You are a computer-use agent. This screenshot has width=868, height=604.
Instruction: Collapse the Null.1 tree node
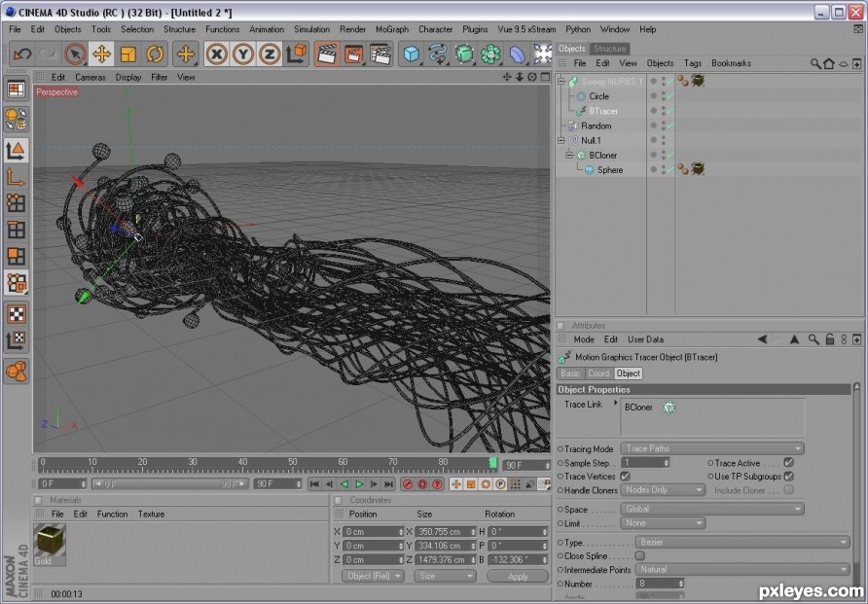[561, 140]
